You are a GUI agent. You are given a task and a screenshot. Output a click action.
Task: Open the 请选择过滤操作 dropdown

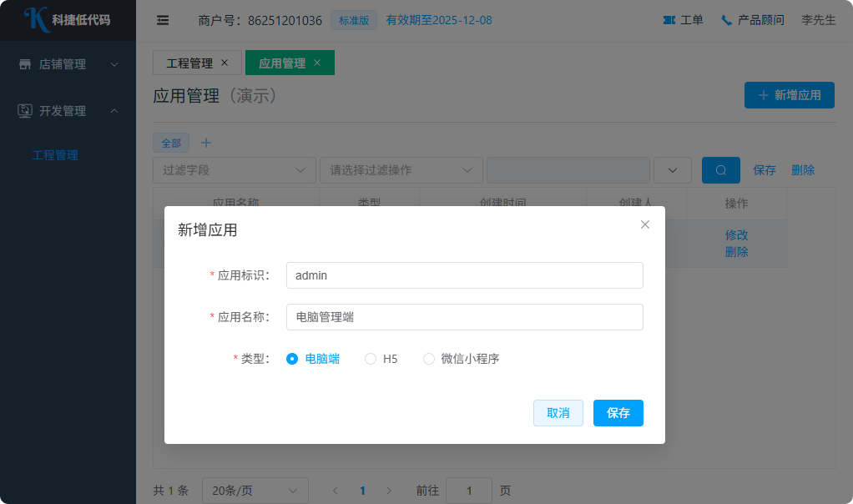pos(401,170)
